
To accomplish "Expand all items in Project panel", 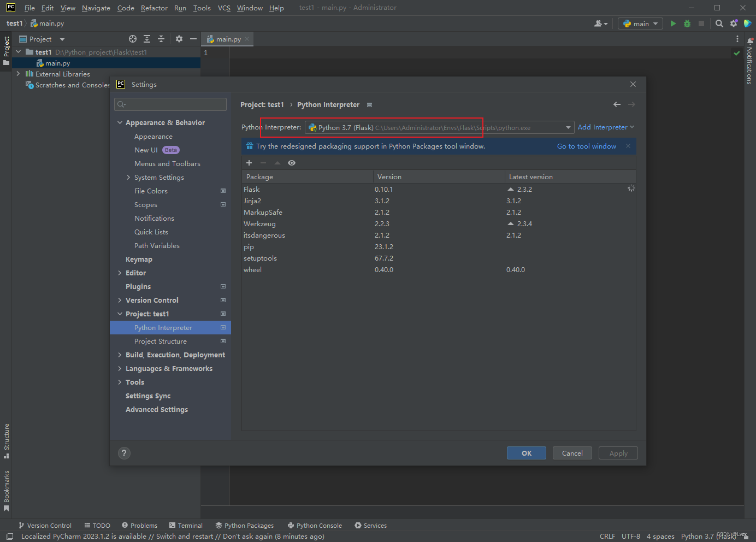I will coord(147,39).
